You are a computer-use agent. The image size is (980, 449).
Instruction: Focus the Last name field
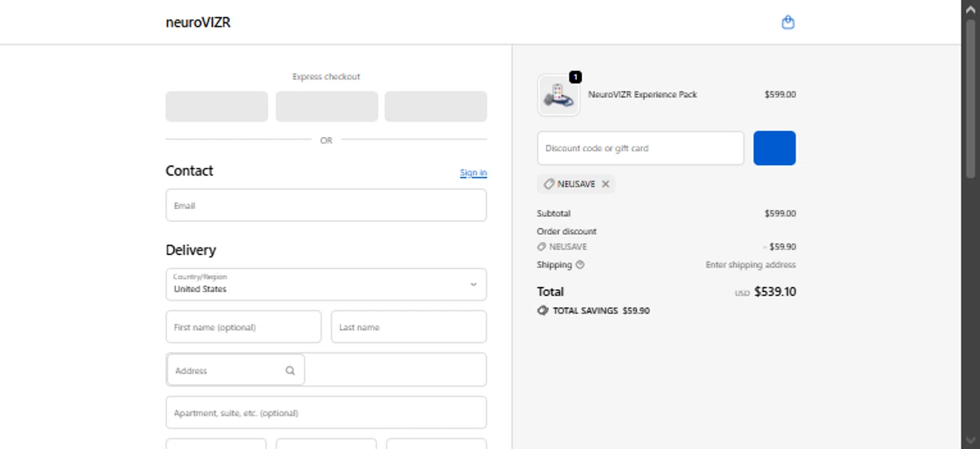(409, 327)
